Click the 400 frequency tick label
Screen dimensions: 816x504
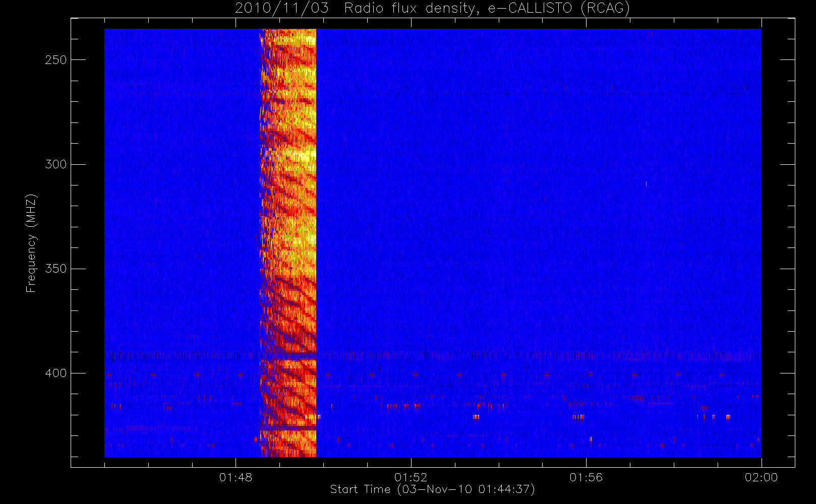coord(55,373)
